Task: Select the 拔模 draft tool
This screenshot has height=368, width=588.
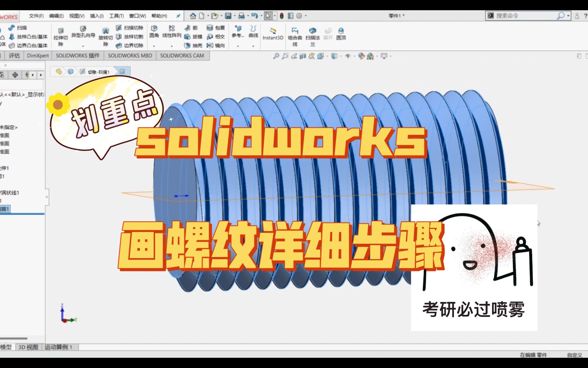Action: tap(193, 36)
